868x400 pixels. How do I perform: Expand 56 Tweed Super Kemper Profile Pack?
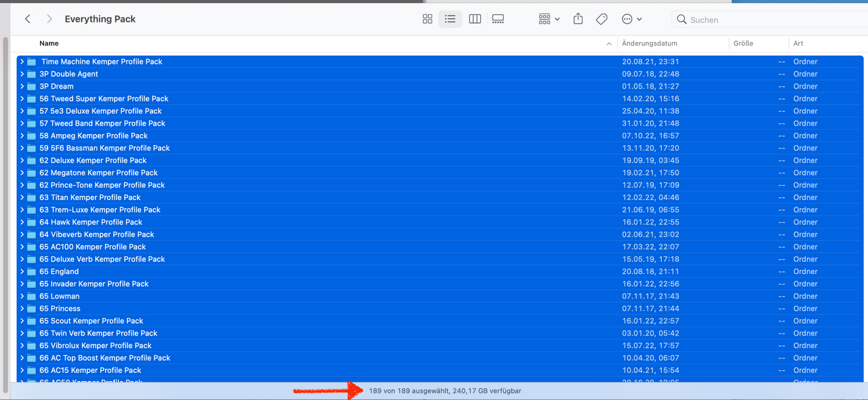22,98
